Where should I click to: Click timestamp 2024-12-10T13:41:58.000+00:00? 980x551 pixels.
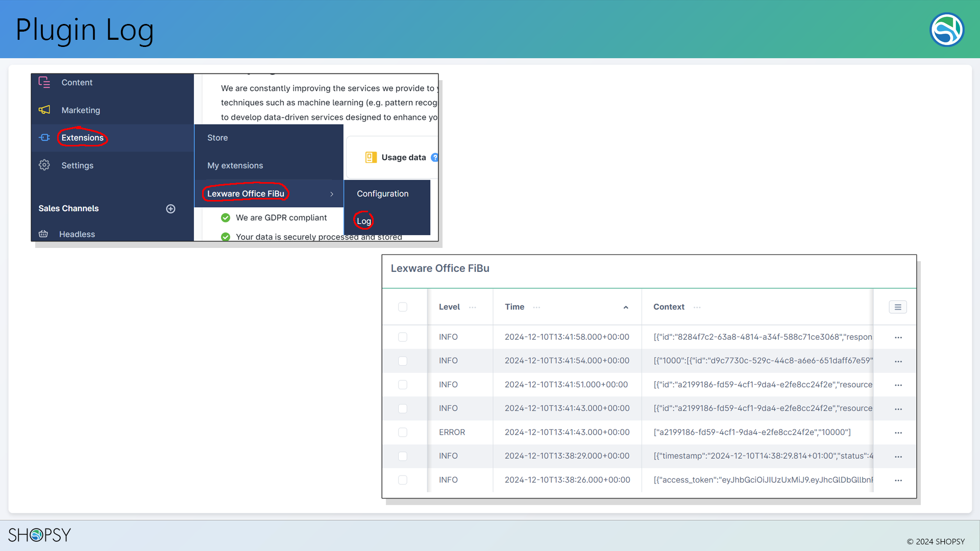[567, 337]
